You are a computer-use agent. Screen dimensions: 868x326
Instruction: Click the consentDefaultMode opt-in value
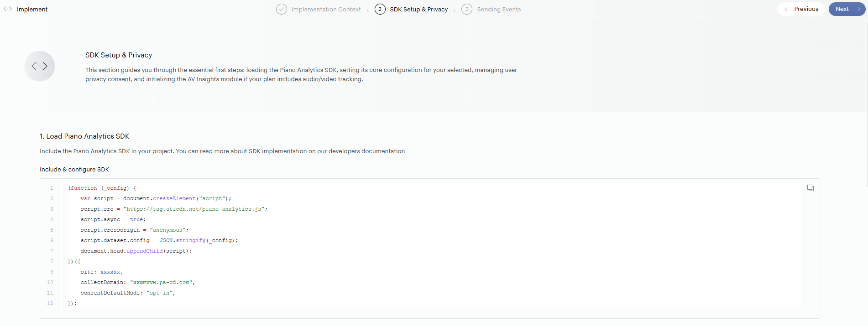pos(160,293)
